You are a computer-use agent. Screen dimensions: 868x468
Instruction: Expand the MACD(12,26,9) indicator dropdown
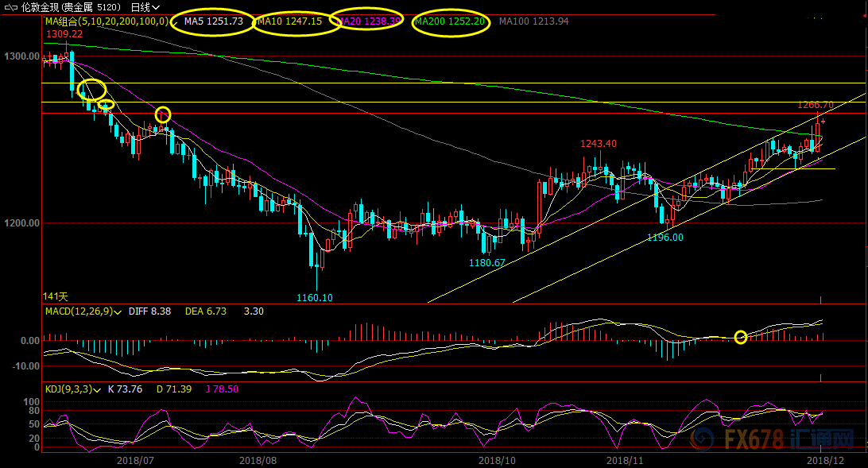81,311
